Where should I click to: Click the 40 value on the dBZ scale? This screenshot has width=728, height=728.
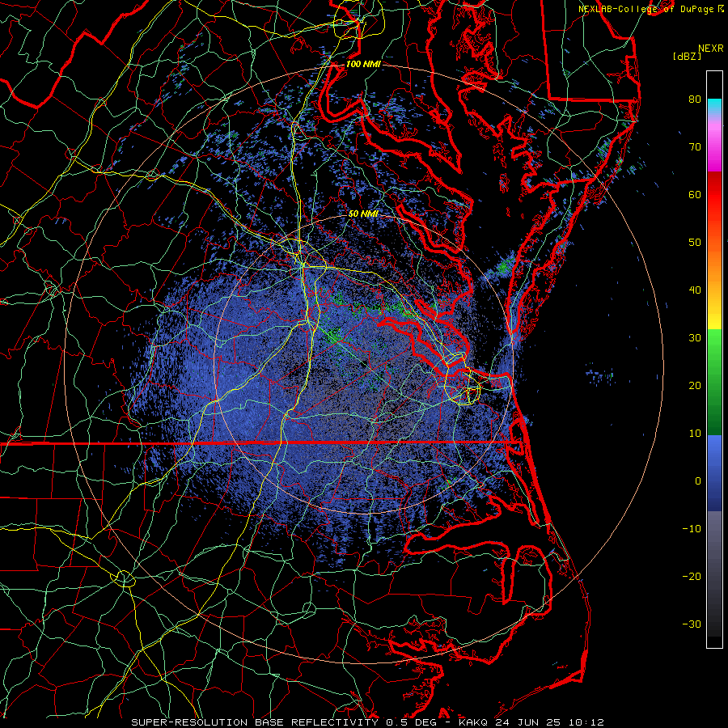coord(695,290)
